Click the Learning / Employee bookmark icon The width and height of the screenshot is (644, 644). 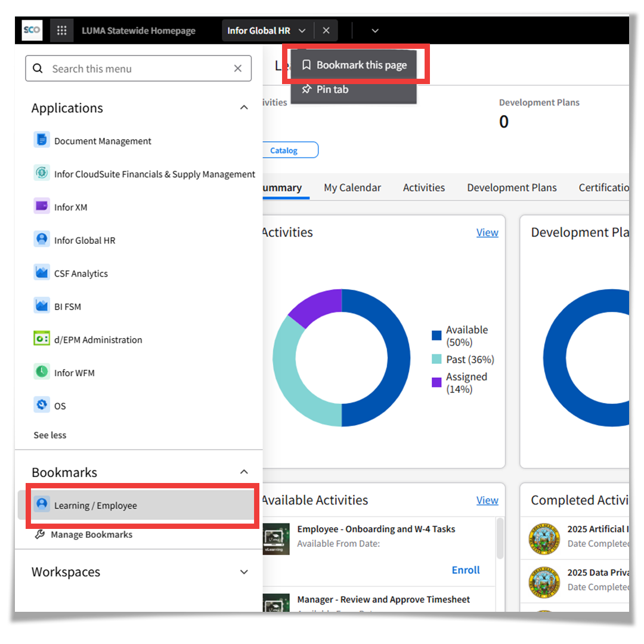42,504
